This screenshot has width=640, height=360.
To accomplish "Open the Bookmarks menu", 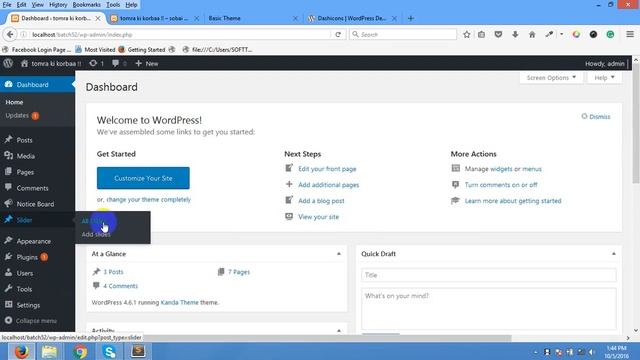I will pos(87,5).
